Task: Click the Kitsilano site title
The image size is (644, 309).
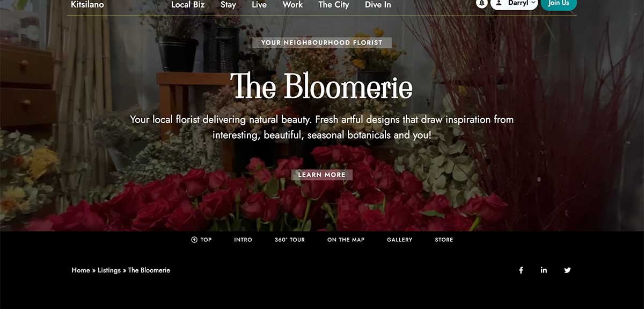Action: click(x=87, y=4)
